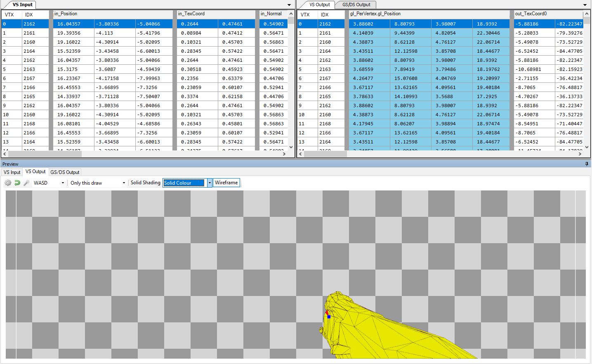Click VS Output horizontal scrollbar thumb
This screenshot has width=592, height=364.
click(325, 154)
